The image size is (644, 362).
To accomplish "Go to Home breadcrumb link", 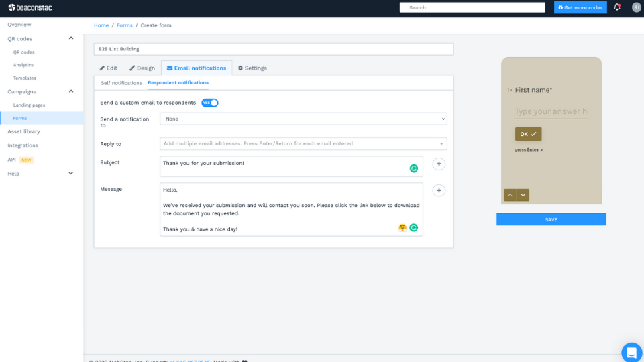I will [x=101, y=25].
